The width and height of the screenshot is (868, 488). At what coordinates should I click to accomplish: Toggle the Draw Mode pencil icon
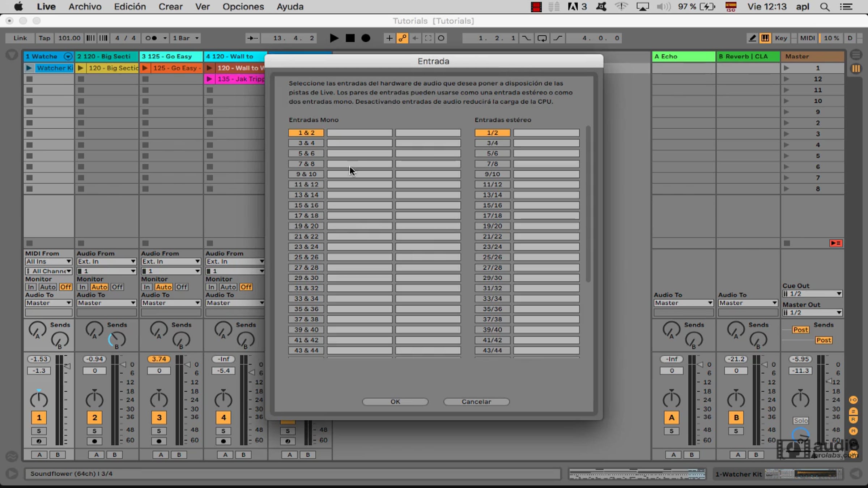click(x=752, y=38)
